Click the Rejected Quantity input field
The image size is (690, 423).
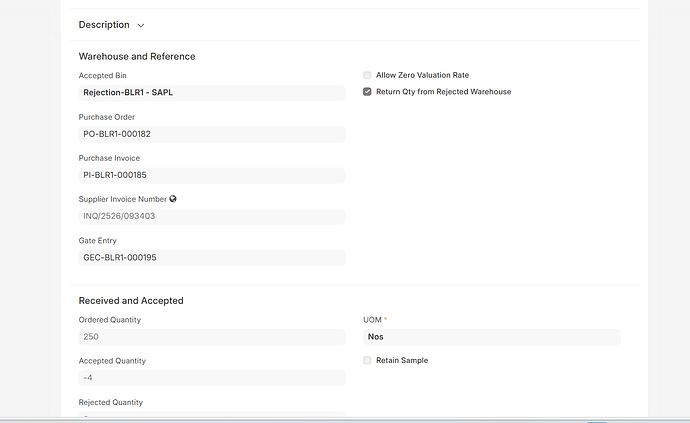click(211, 415)
